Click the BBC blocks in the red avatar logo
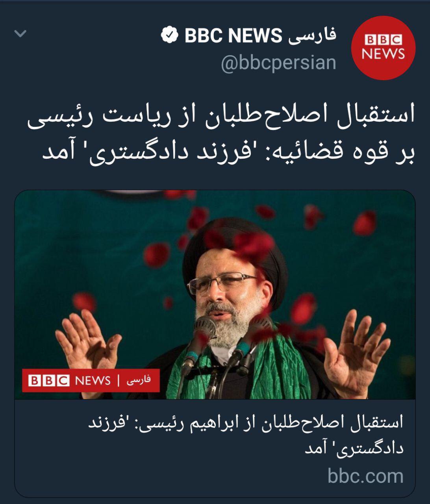 (x=383, y=39)
